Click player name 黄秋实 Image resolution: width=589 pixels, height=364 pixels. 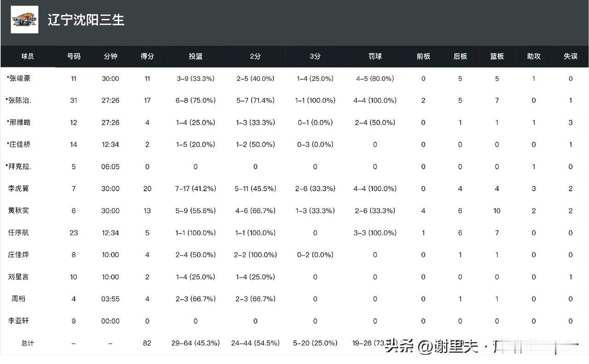18,210
